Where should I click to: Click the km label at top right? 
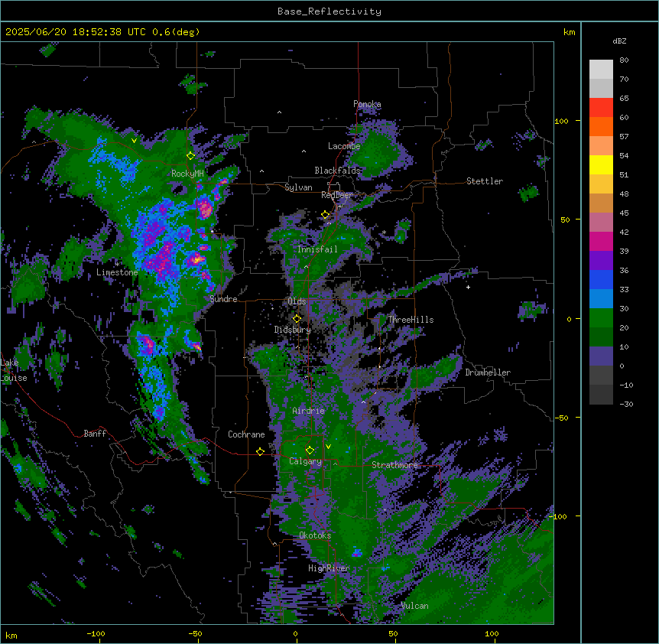click(570, 32)
